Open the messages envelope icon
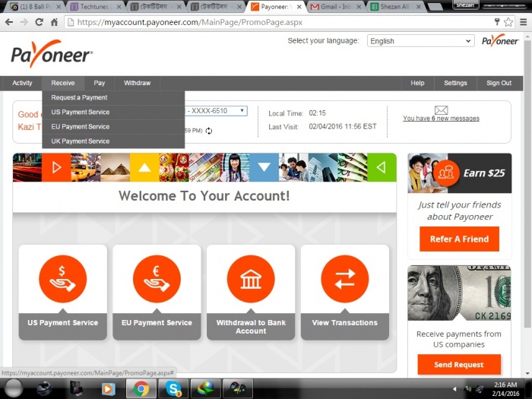 (441, 110)
